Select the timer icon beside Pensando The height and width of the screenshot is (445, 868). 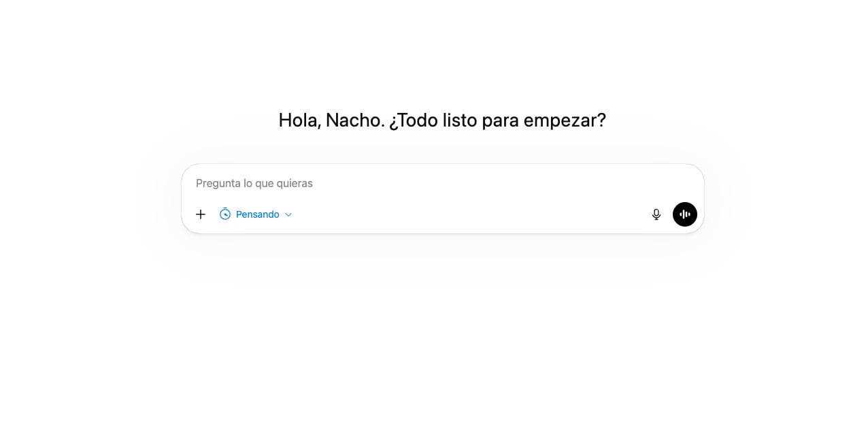click(225, 214)
